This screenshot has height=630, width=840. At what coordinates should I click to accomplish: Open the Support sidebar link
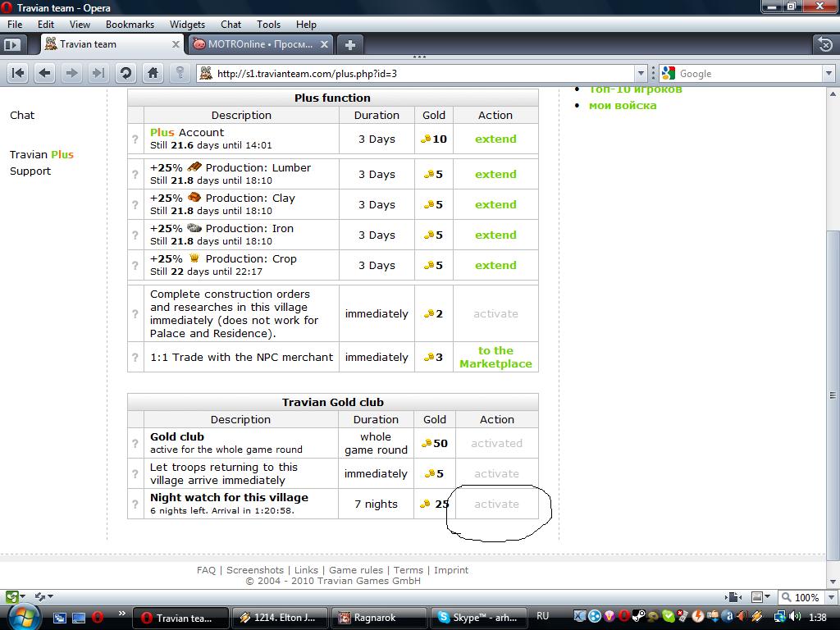(x=30, y=171)
